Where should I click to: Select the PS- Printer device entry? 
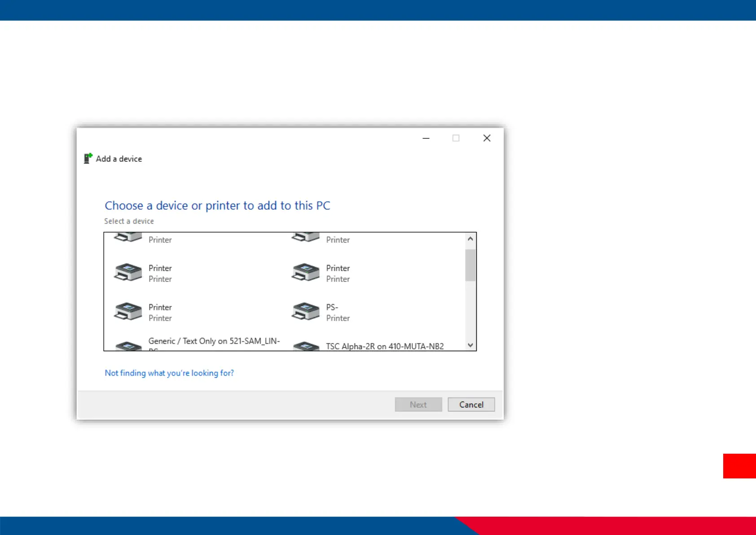[x=321, y=312]
